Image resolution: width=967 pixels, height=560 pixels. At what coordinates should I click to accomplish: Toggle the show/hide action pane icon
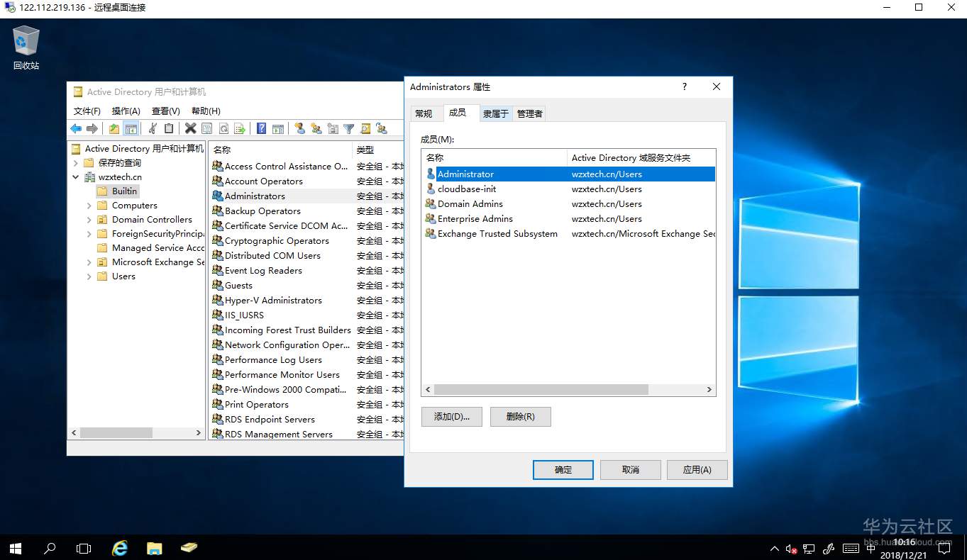[278, 128]
